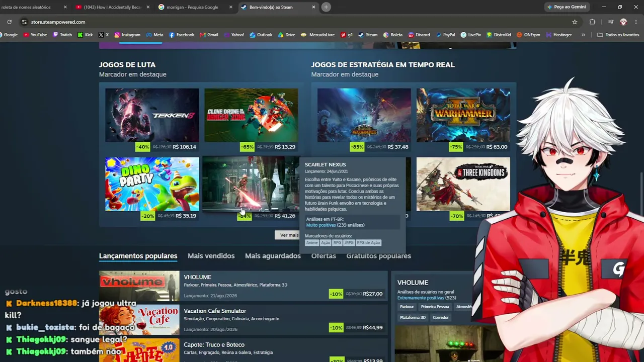Select the Mais aguardados tab
644x362 pixels.
coord(273,256)
